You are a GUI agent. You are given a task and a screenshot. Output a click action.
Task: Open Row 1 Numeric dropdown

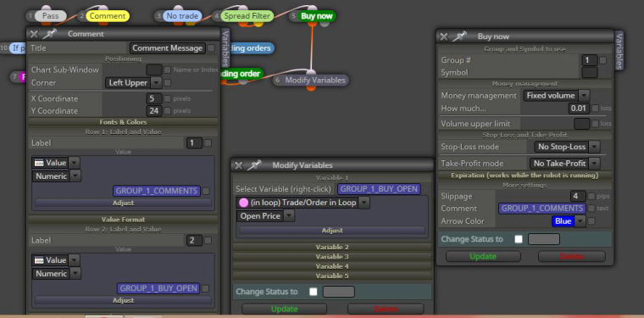point(56,176)
